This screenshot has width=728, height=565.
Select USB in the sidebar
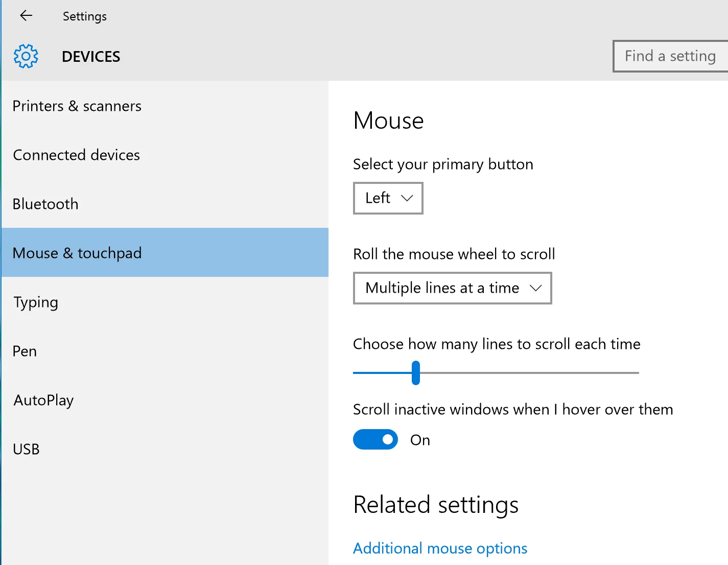coord(165,449)
